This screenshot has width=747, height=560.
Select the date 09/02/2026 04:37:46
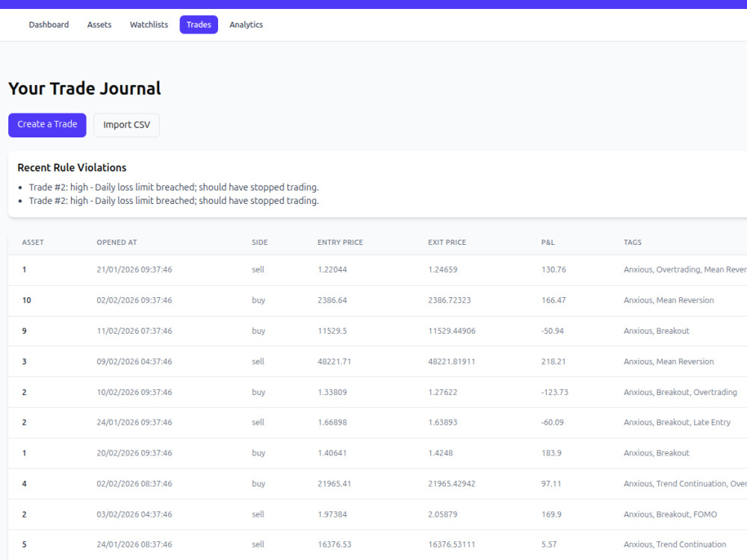tap(134, 362)
